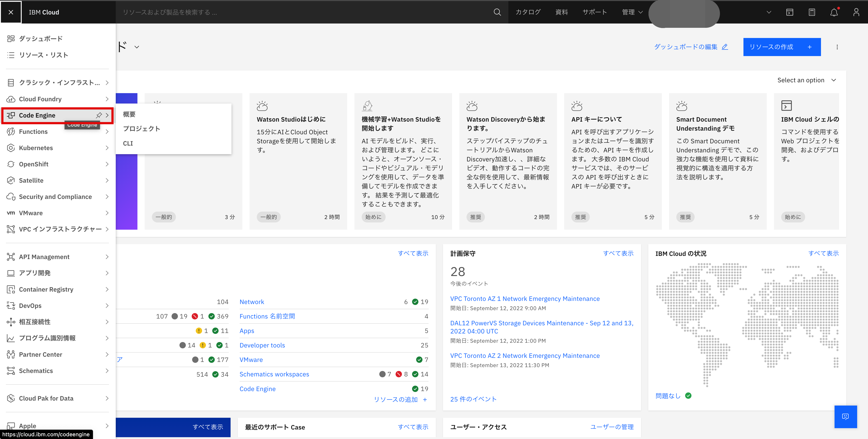This screenshot has width=868, height=439.
Task: Open the IBM Cloud Shell icon
Action: click(x=790, y=12)
